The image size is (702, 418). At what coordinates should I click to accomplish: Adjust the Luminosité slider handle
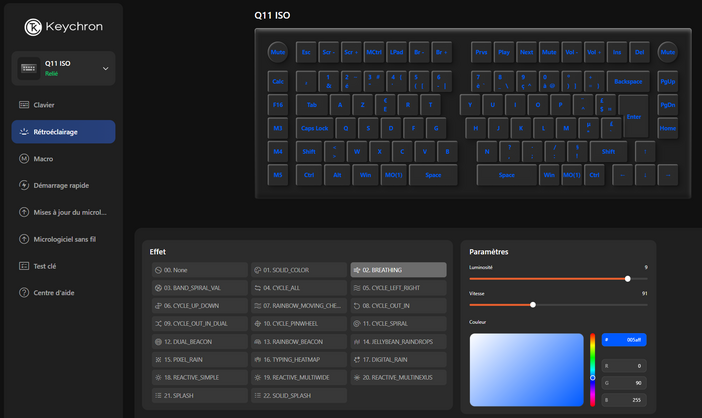click(x=628, y=278)
